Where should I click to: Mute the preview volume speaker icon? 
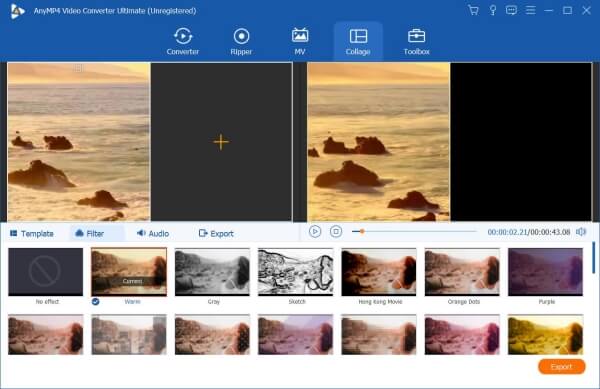(581, 232)
